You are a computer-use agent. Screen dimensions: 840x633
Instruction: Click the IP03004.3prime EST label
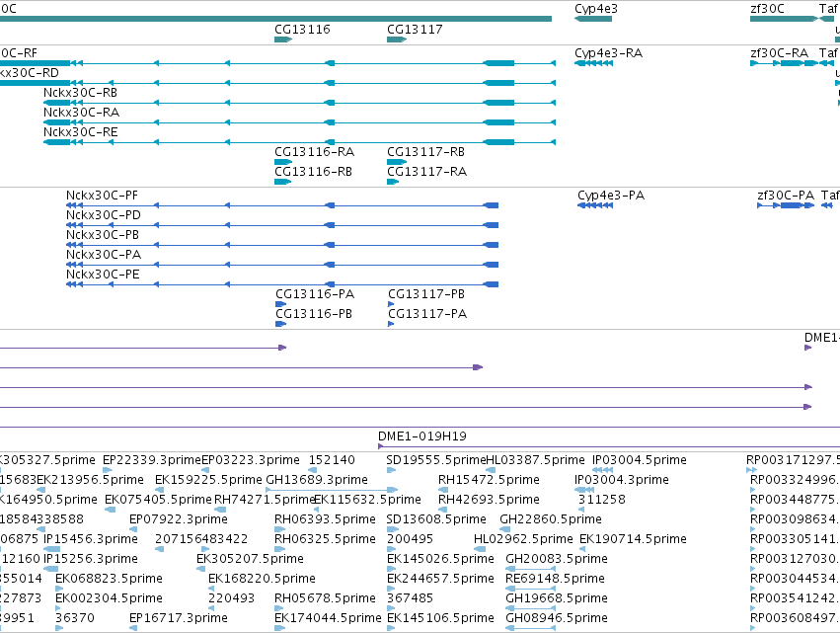click(622, 480)
